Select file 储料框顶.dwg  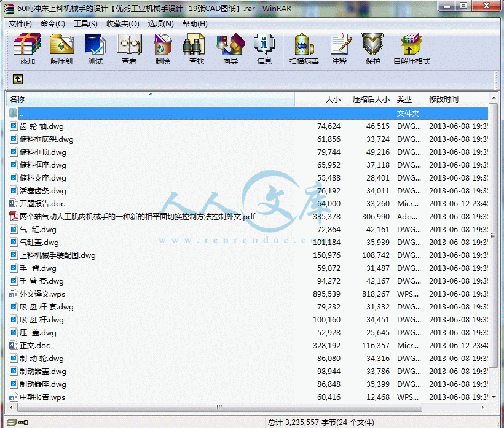coord(43,152)
